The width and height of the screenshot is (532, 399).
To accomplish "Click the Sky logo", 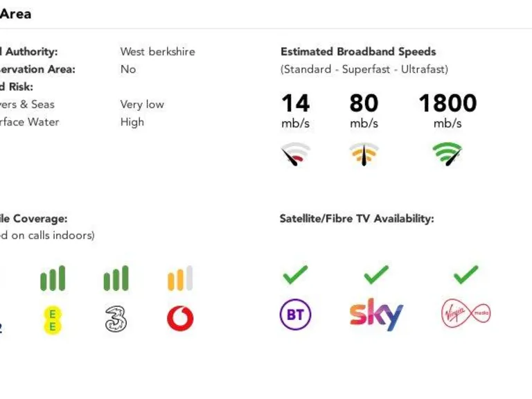I will pos(375,315).
